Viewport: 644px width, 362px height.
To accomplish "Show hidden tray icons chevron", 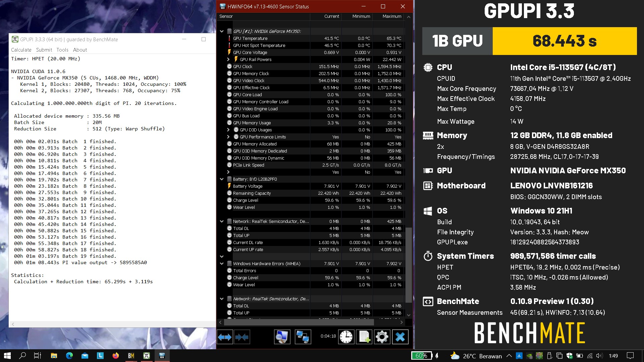I will (509, 356).
